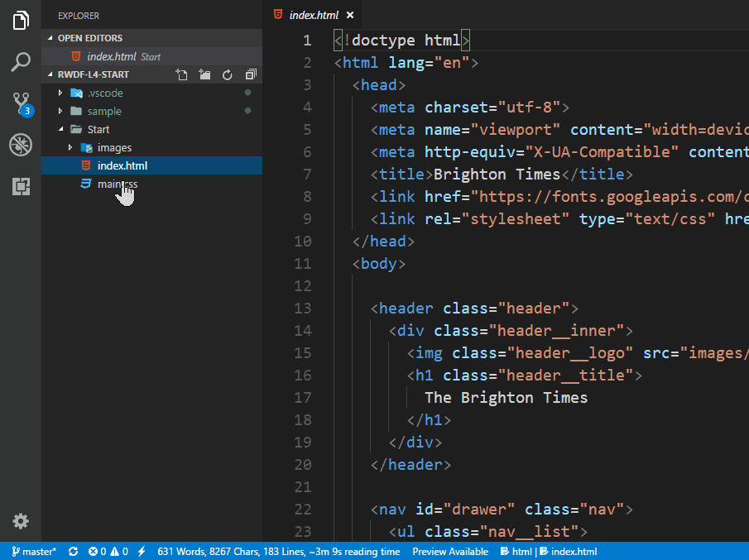Image resolution: width=749 pixels, height=560 pixels.
Task: Click the images folder icon
Action: coord(86,147)
